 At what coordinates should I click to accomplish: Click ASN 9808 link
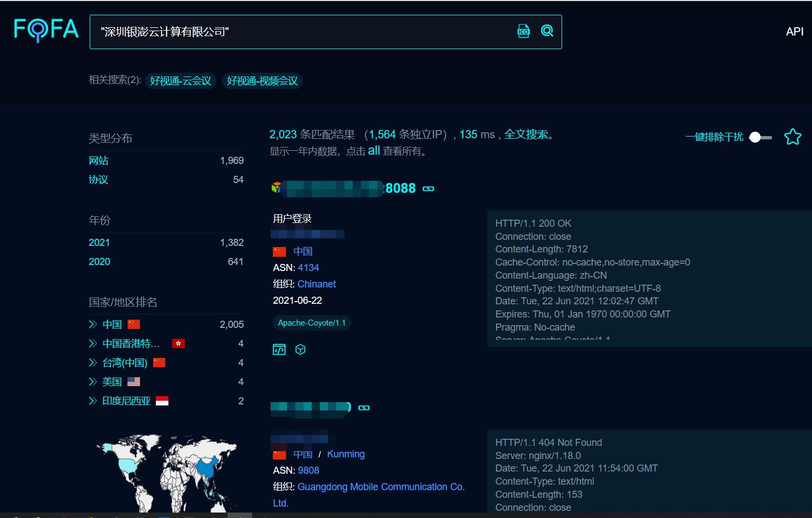[x=308, y=470]
